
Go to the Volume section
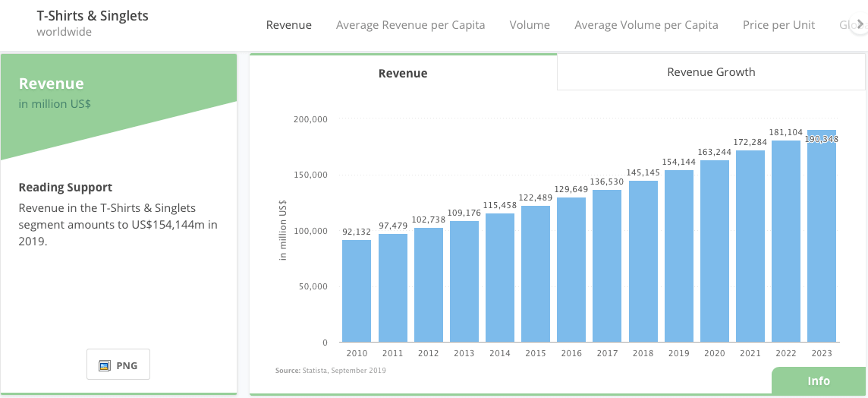530,25
